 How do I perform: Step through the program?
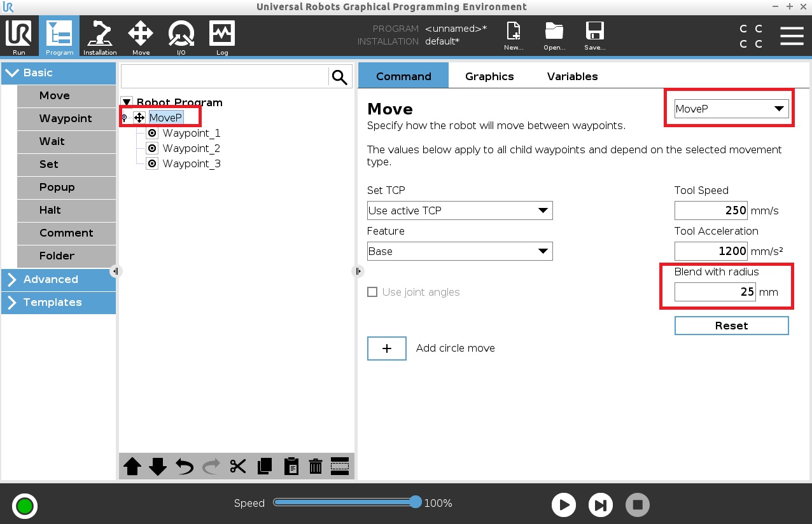coord(600,505)
